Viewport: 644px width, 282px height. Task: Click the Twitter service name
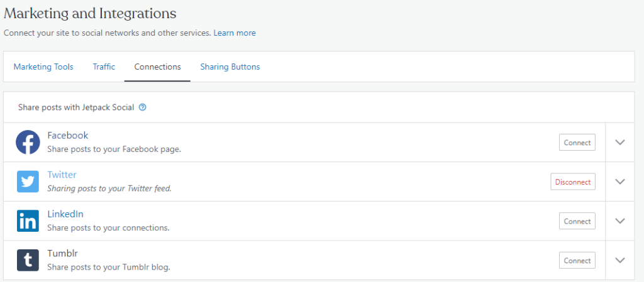tap(62, 175)
